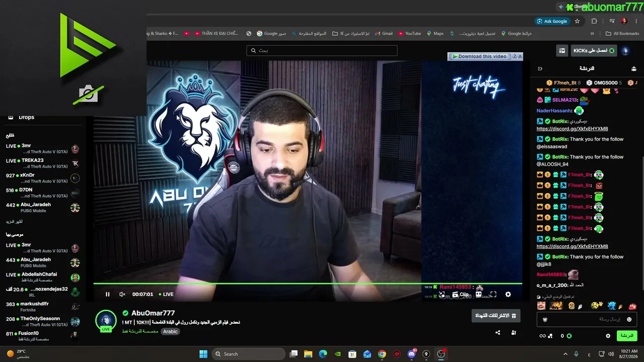Click the icon right of share icon
This screenshot has width=644, height=362.
pos(514,332)
